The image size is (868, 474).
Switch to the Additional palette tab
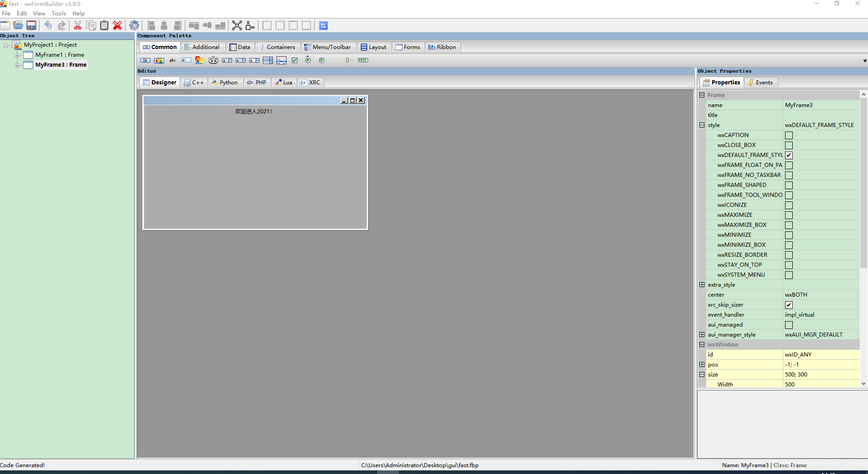point(203,47)
